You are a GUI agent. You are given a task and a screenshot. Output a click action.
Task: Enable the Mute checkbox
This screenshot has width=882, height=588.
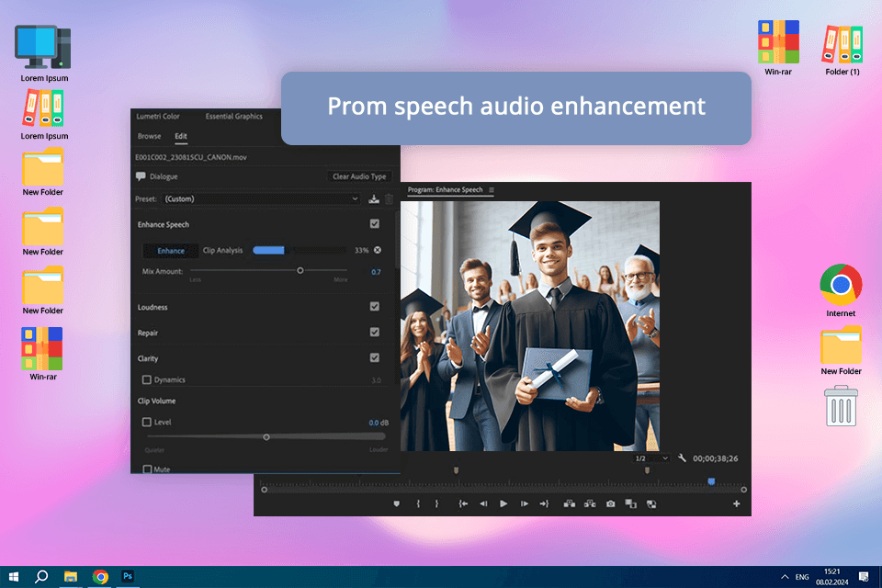147,469
